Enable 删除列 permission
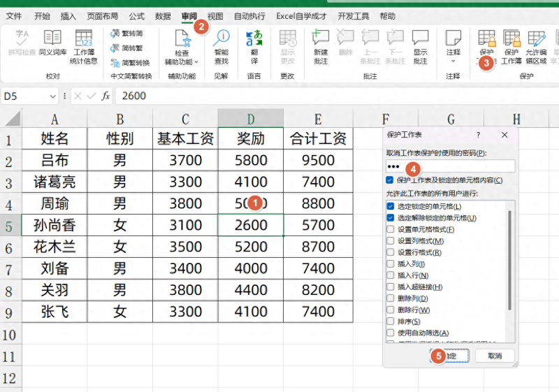Image resolution: width=559 pixels, height=392 pixels. [391, 298]
